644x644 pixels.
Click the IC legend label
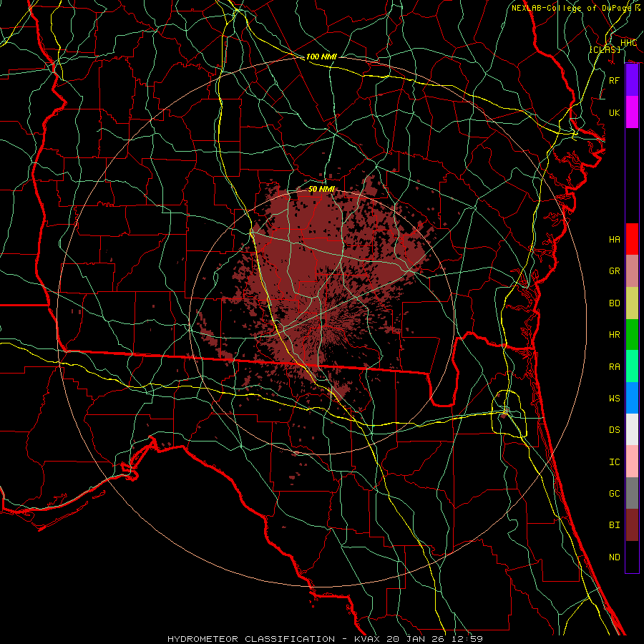tap(615, 462)
